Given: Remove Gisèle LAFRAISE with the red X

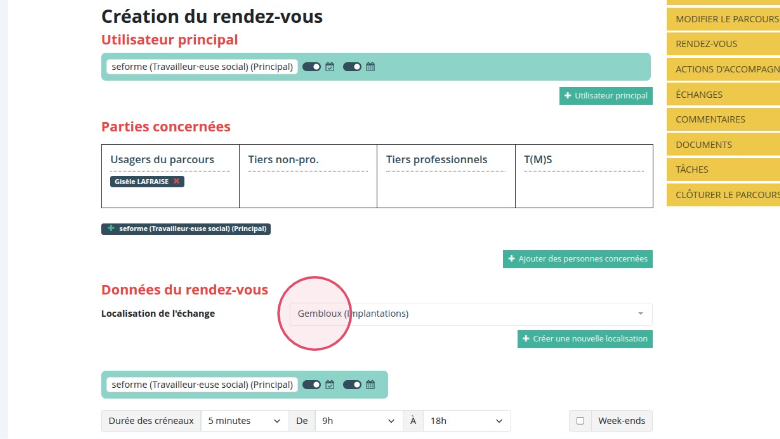Looking at the screenshot, I should pyautogui.click(x=177, y=181).
